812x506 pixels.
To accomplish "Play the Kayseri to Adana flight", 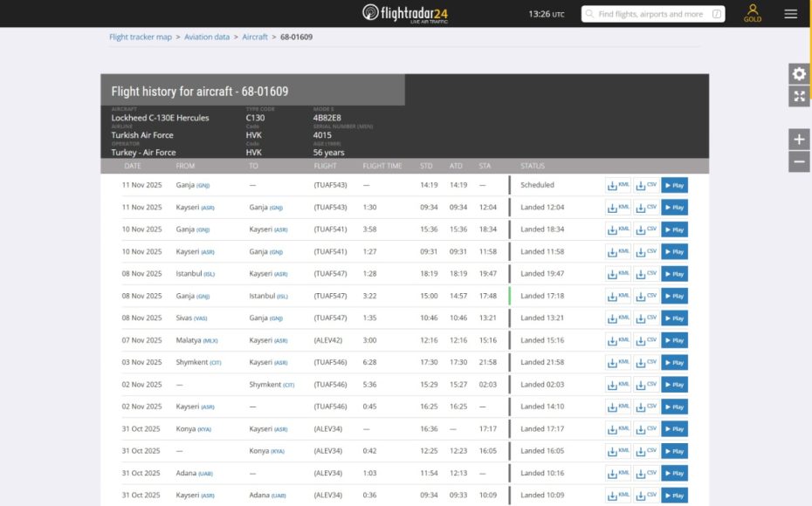I will coord(674,496).
